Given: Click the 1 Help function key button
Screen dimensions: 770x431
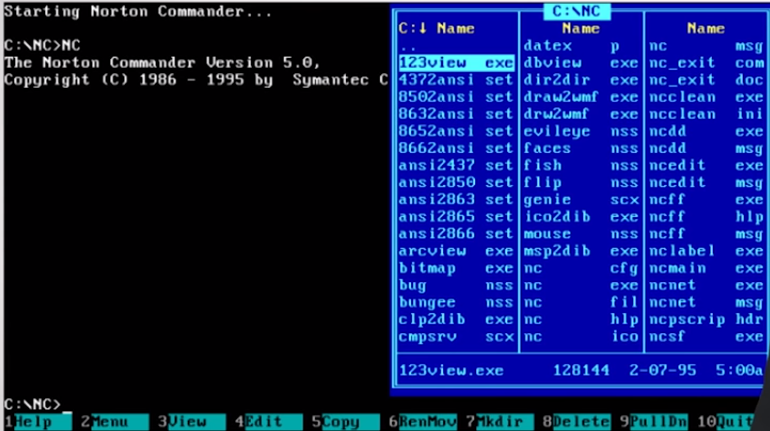Looking at the screenshot, I should coord(38,422).
